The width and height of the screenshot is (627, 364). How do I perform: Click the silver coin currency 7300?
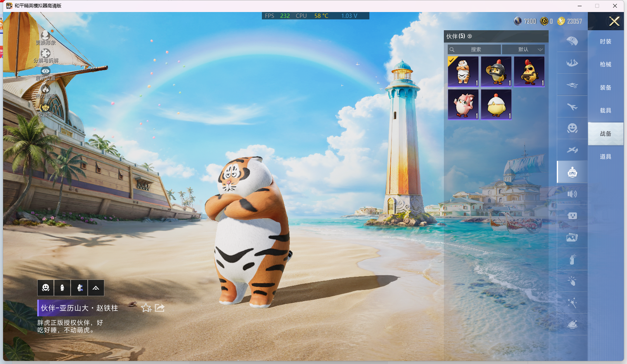525,21
